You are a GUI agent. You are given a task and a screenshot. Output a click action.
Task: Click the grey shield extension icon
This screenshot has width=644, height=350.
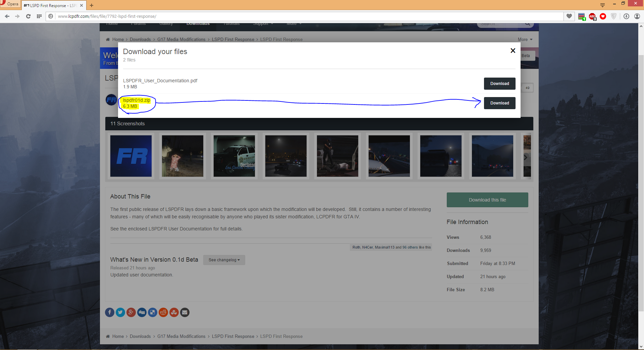(x=614, y=16)
